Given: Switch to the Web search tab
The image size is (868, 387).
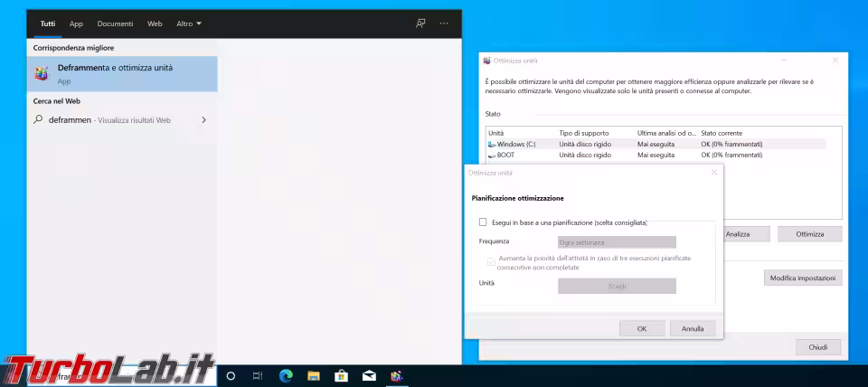Looking at the screenshot, I should click(155, 24).
